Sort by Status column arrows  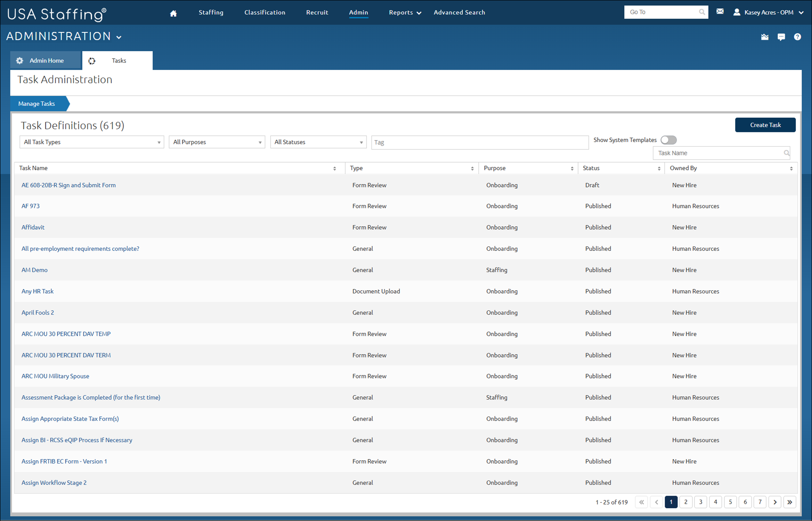pos(659,168)
